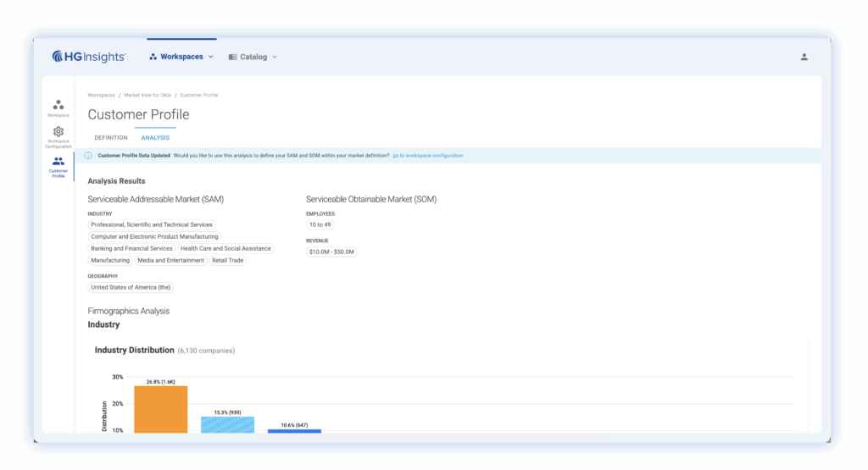Viewport: 868px width, 470px height.
Task: Expand the Workspaces dropdown chevron
Action: click(211, 57)
